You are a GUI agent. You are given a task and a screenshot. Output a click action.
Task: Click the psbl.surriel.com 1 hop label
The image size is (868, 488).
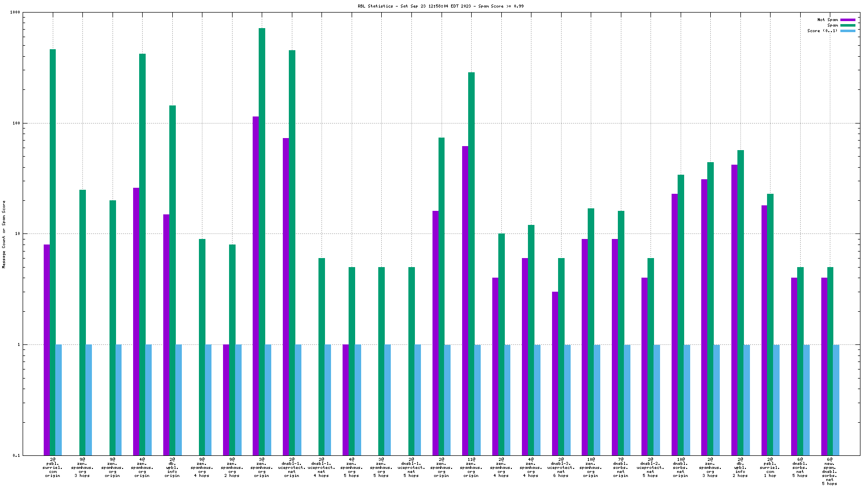(x=770, y=467)
